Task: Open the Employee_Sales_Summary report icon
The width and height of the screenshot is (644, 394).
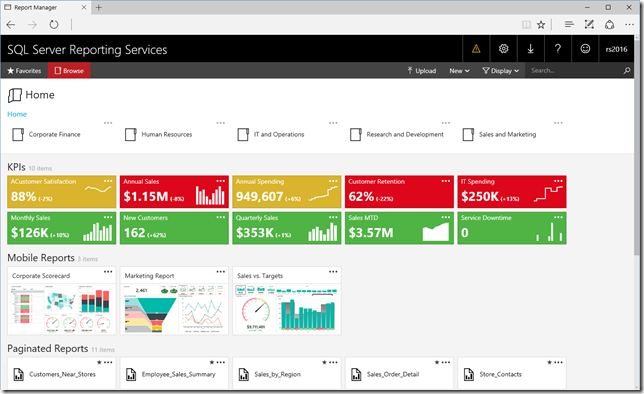Action: pyautogui.click(x=131, y=374)
